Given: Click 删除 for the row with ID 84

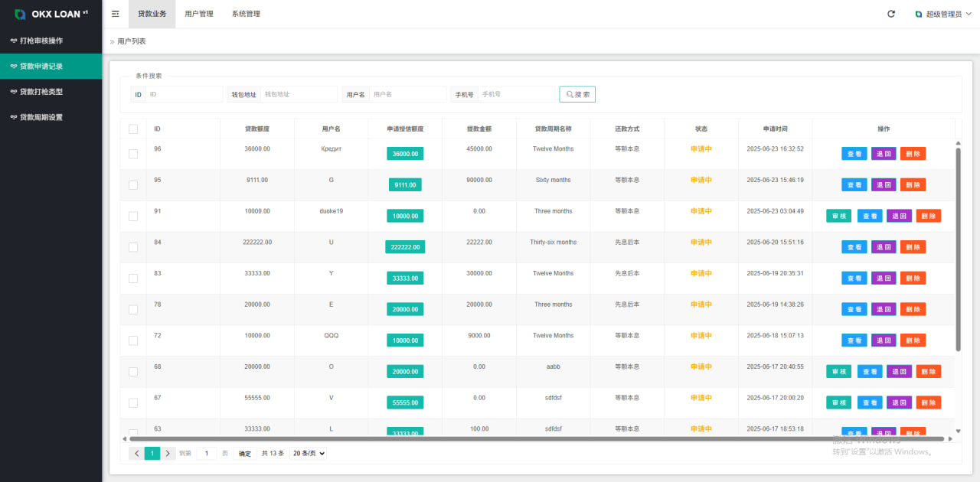Looking at the screenshot, I should (x=913, y=247).
